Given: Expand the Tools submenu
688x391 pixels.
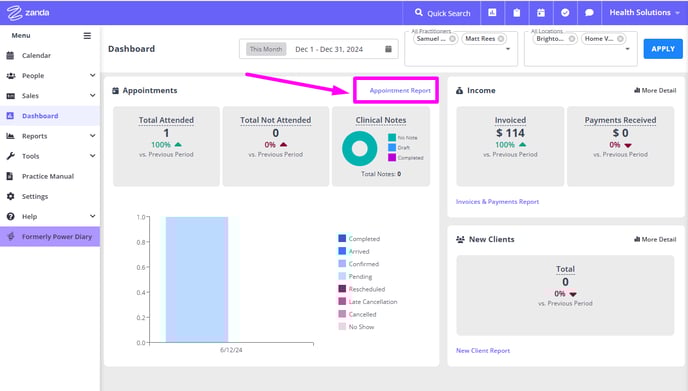Looking at the screenshot, I should (x=93, y=155).
